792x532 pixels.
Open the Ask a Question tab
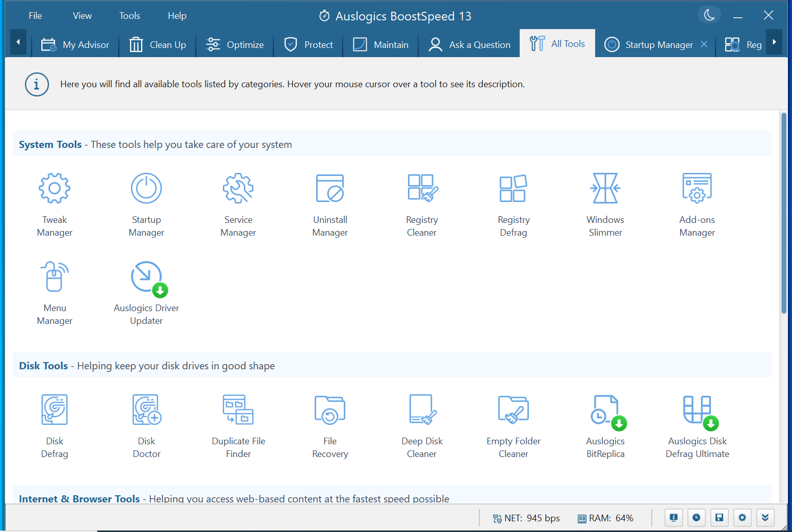click(469, 45)
